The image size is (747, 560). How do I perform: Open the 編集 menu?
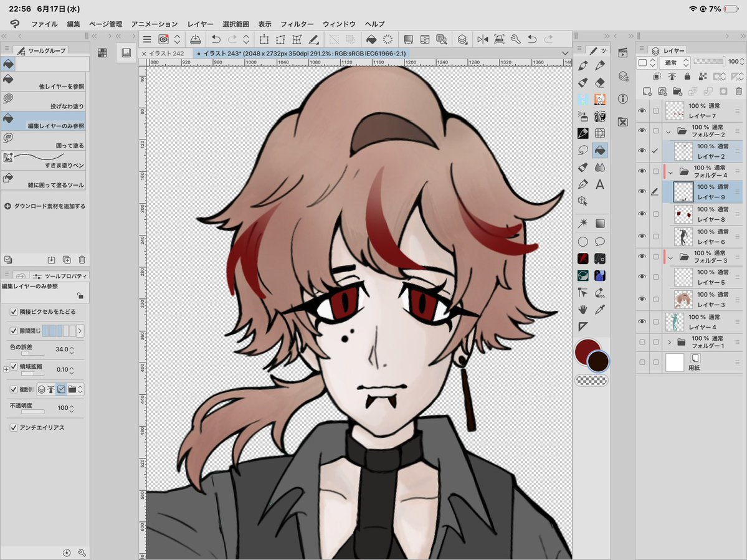[74, 24]
